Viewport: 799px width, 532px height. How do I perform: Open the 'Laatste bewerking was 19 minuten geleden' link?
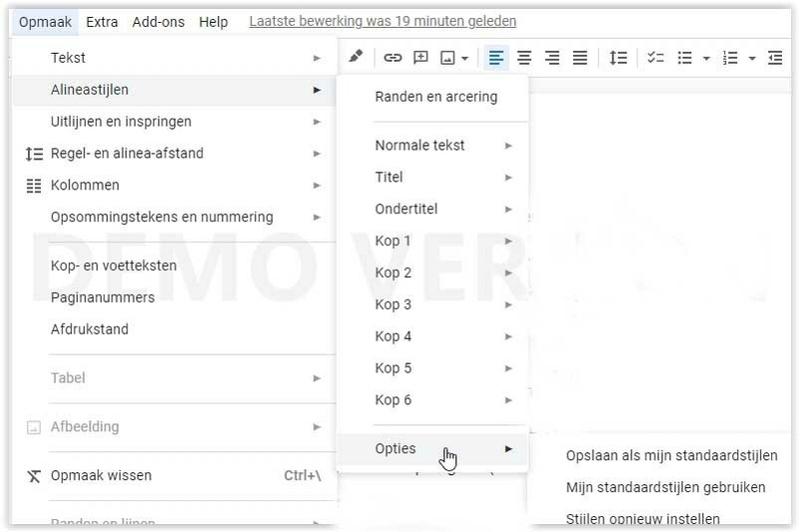[383, 21]
